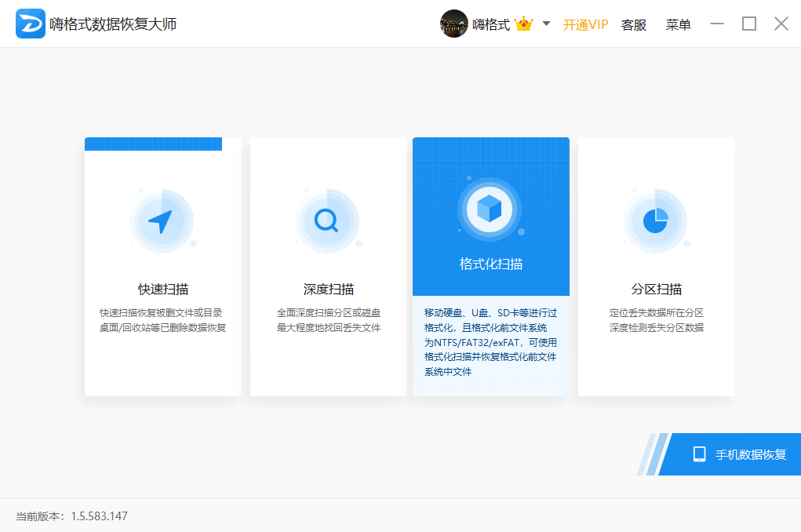Click the 嗨格式数据恢复大师 title text

point(113,24)
